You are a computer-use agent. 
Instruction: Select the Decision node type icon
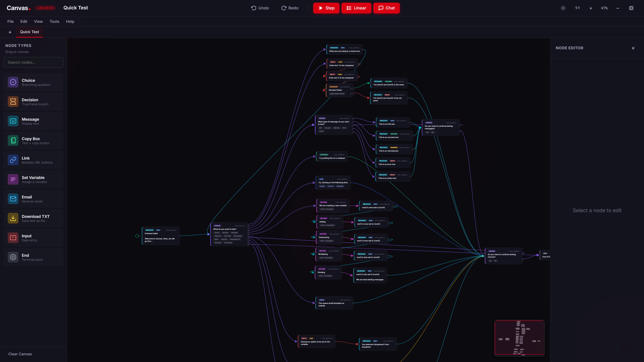click(13, 102)
